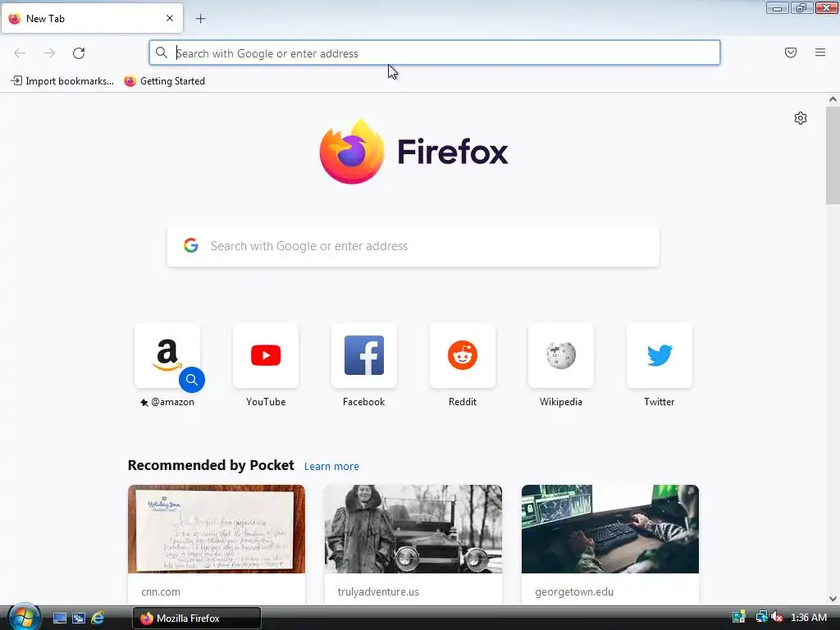Launch Internet Explorer from quick launch

click(98, 619)
